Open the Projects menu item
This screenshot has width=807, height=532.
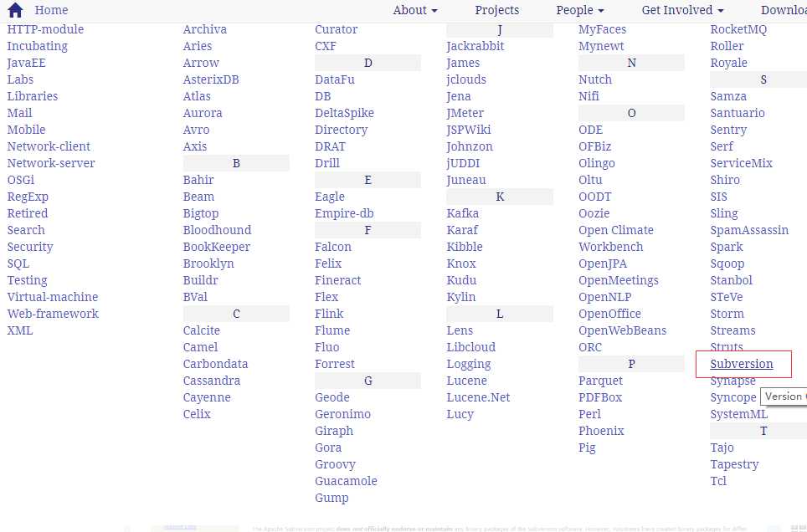click(x=496, y=10)
